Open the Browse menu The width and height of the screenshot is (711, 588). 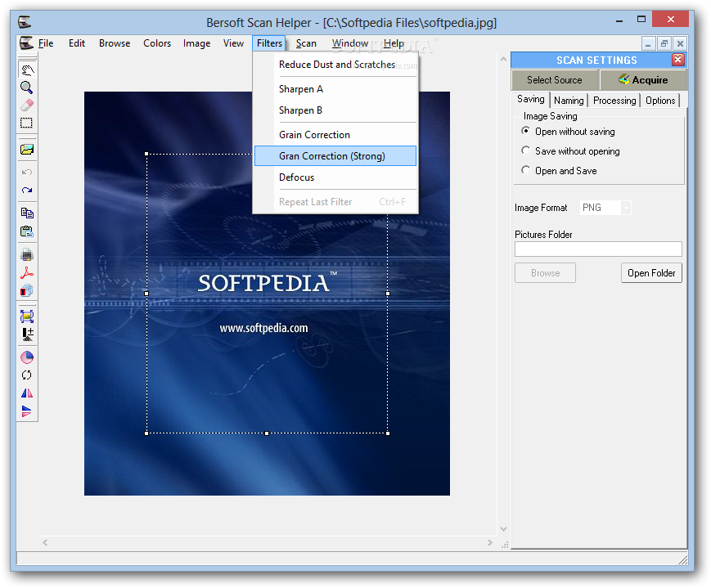pyautogui.click(x=115, y=43)
